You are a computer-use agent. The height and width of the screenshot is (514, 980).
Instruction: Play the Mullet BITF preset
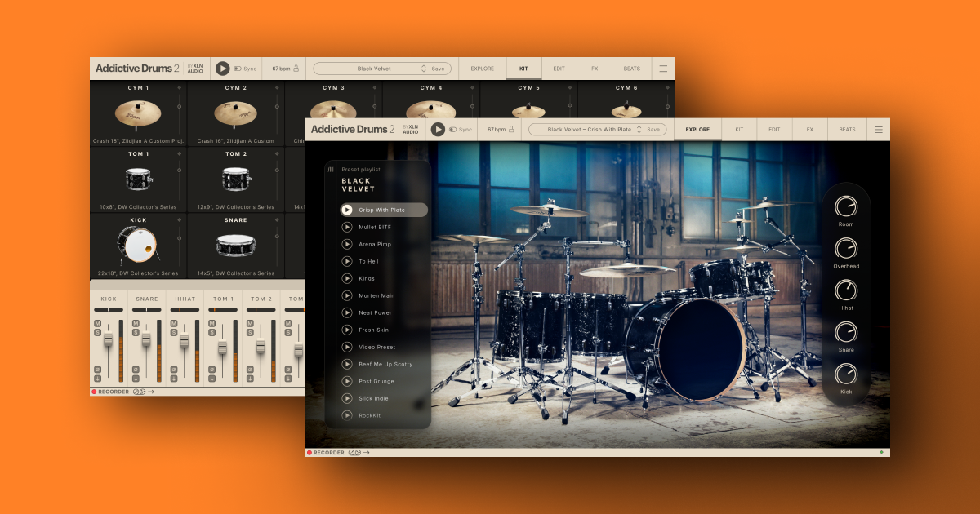pos(347,227)
